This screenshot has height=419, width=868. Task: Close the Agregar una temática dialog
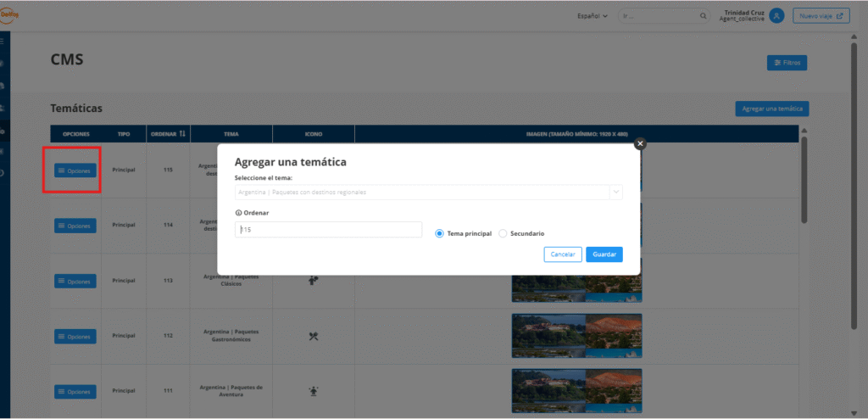640,144
